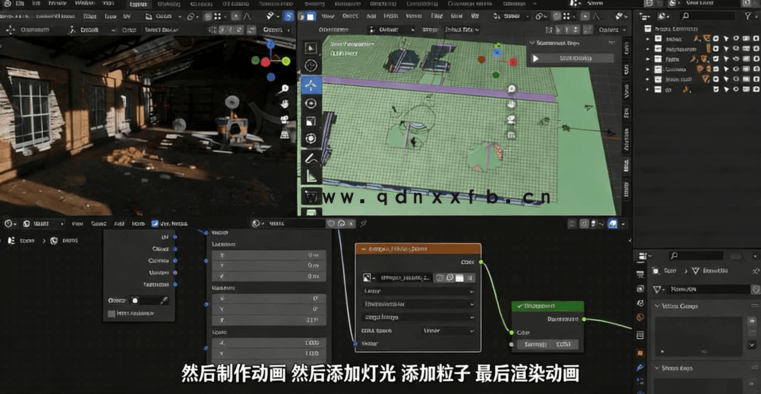Click Color output socket on Environment Texture node
The width and height of the screenshot is (761, 394).
coord(481,262)
